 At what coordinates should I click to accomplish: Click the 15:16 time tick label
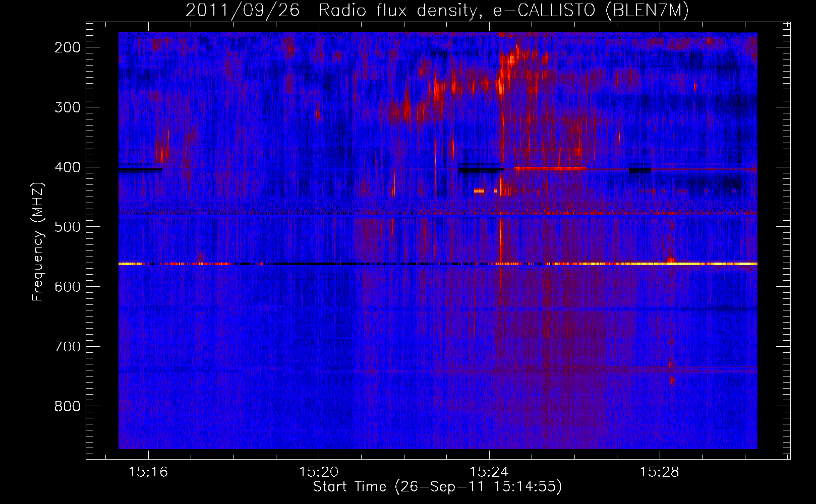pos(148,472)
